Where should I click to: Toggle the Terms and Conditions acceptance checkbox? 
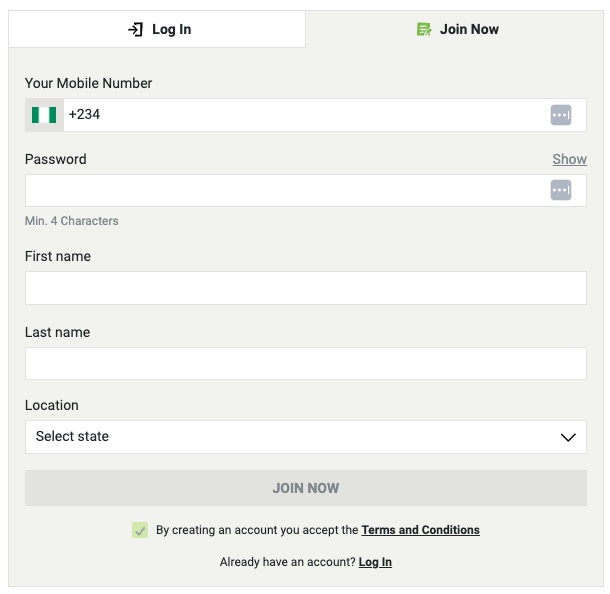tap(140, 530)
